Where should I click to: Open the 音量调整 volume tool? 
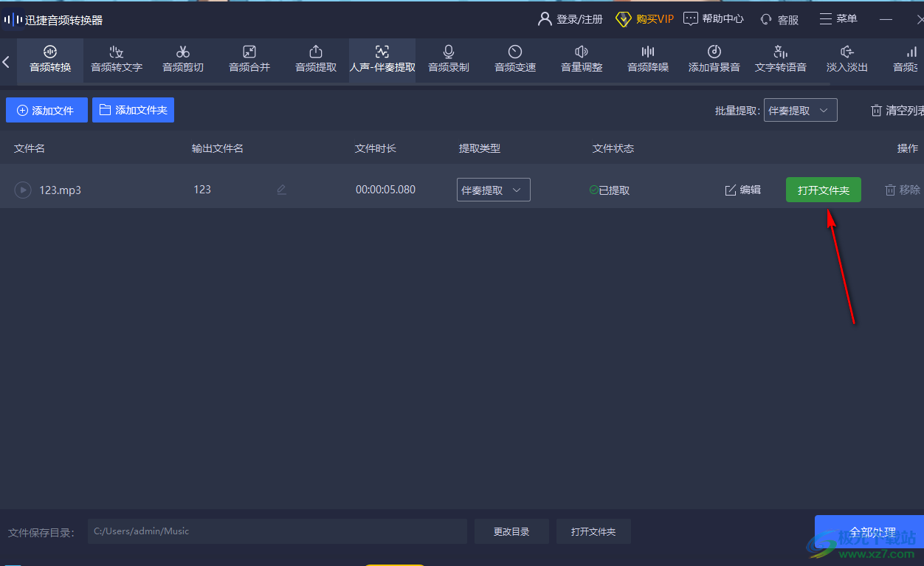click(x=582, y=59)
